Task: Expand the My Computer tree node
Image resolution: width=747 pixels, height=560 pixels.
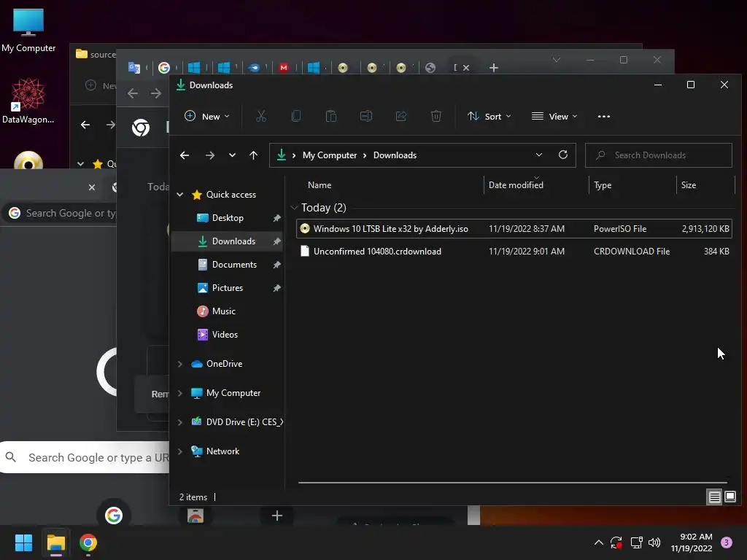Action: (x=180, y=393)
